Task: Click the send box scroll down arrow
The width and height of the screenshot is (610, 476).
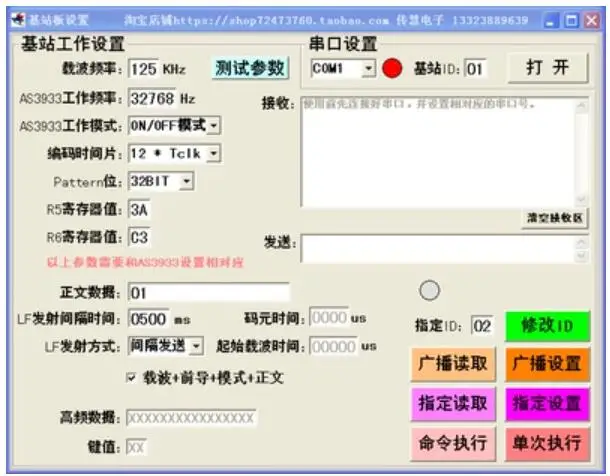Action: [582, 255]
